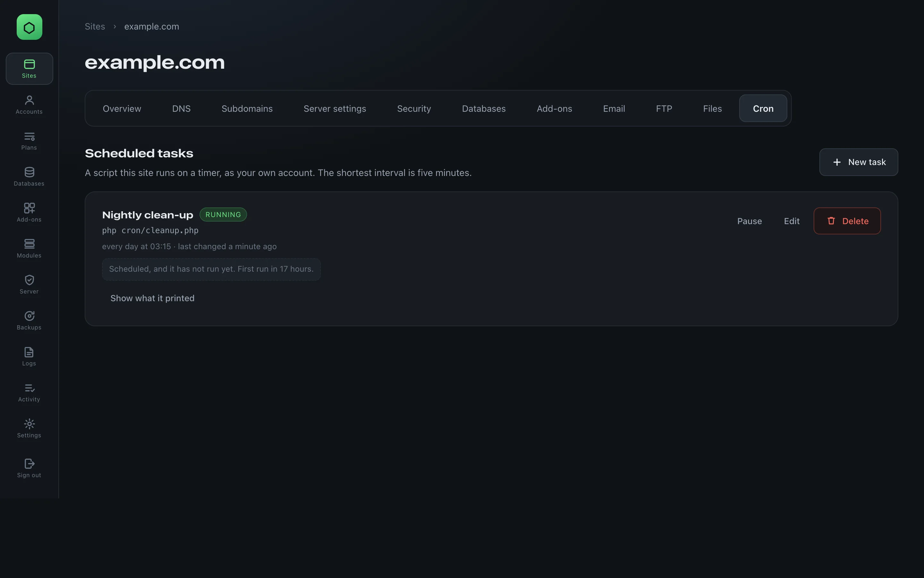
Task: Open Modules in the sidebar
Action: point(30,249)
